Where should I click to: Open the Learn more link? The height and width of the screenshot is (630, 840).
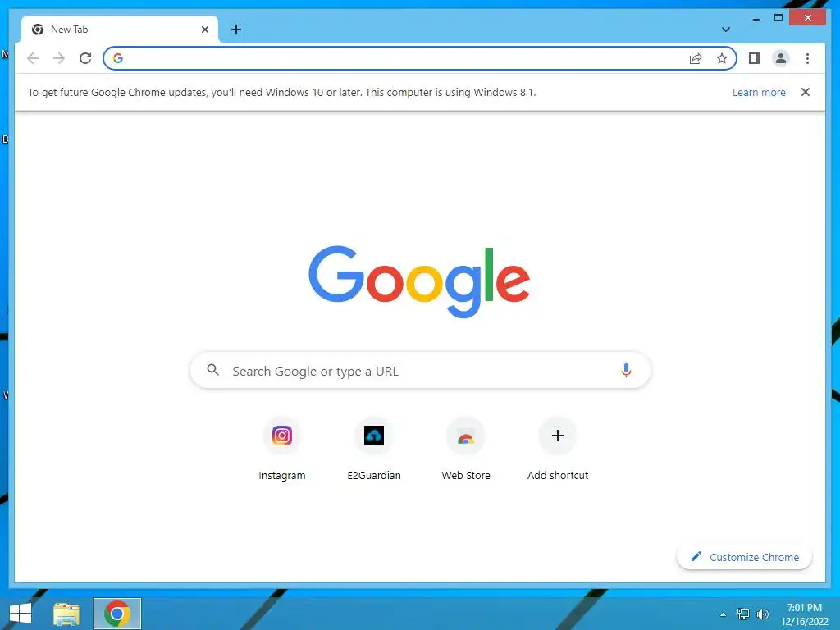[x=759, y=92]
